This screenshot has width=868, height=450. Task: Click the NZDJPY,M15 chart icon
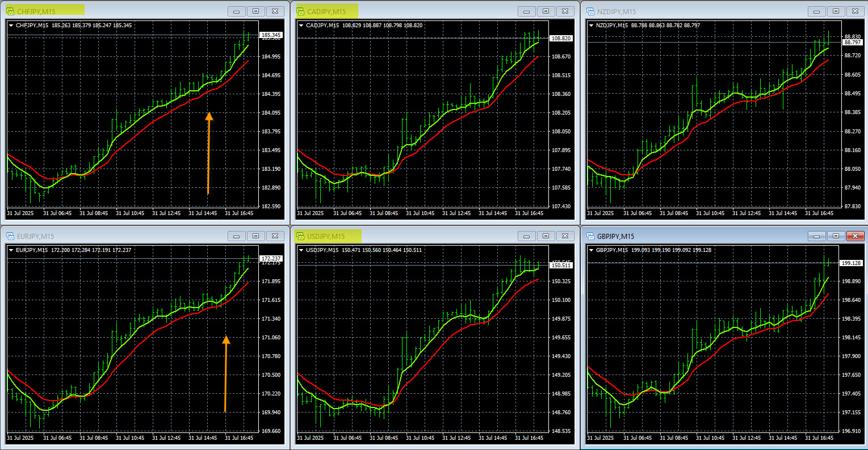point(592,10)
